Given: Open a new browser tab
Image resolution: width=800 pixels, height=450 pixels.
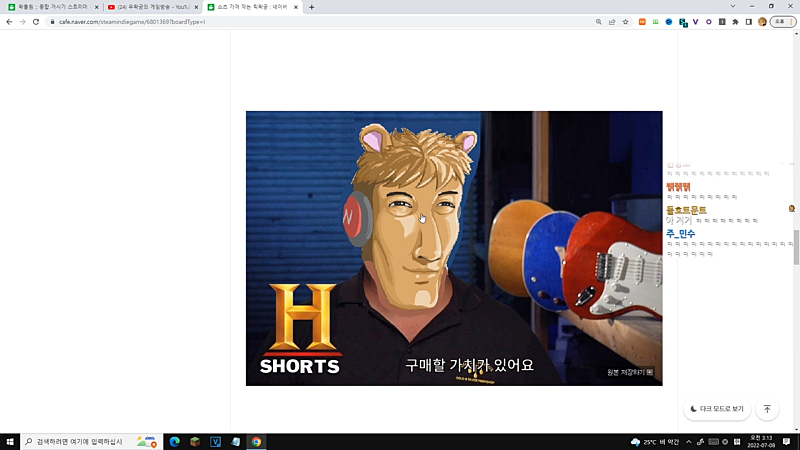Looking at the screenshot, I should (311, 7).
